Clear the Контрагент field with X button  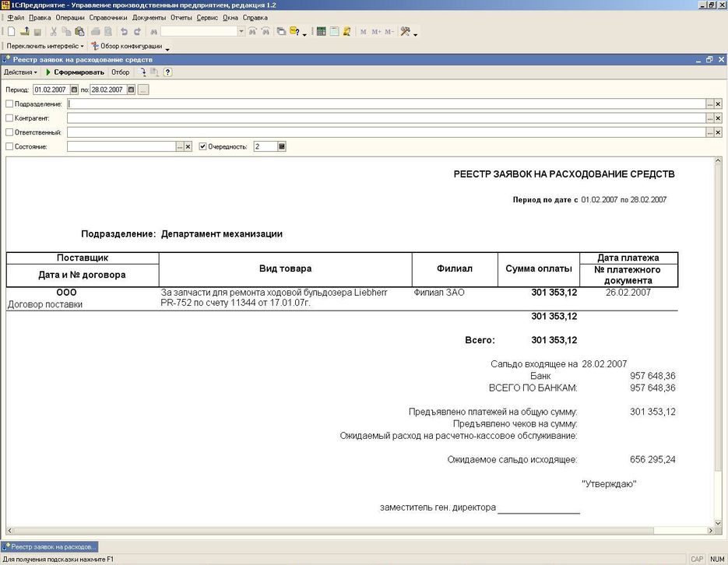(718, 118)
